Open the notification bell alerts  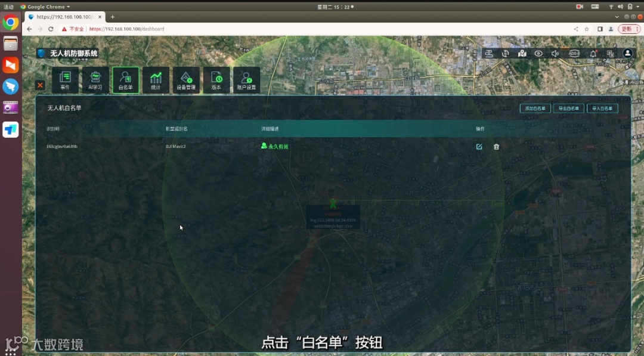pyautogui.click(x=593, y=54)
